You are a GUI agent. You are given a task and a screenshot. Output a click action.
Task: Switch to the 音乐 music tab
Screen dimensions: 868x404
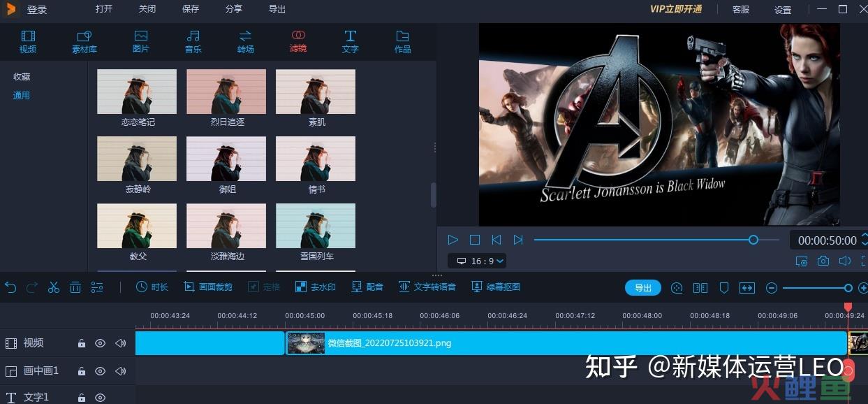pyautogui.click(x=193, y=42)
